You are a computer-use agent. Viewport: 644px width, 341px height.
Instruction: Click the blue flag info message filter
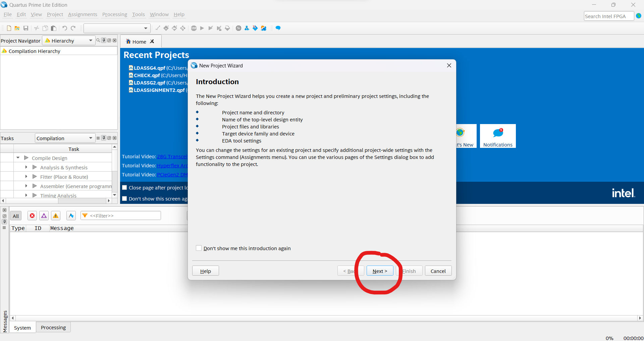[x=71, y=216]
